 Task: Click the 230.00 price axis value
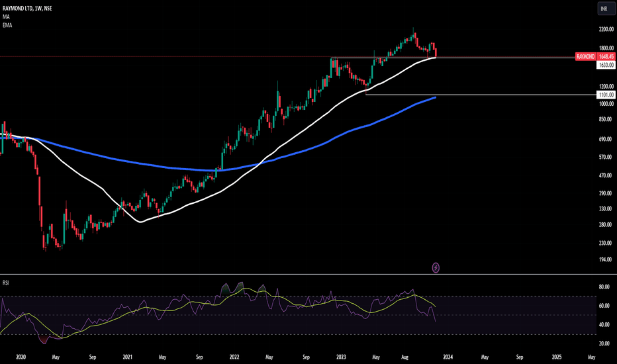(606, 243)
